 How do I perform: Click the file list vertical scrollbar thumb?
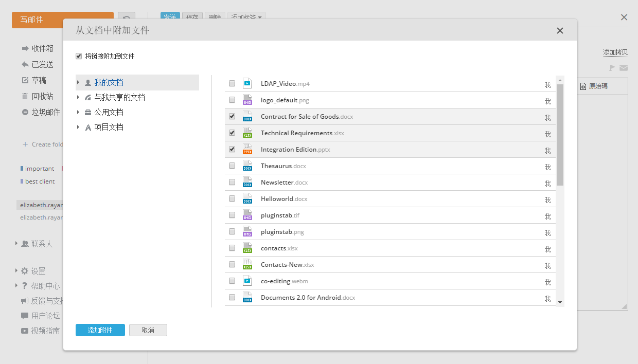[560, 135]
